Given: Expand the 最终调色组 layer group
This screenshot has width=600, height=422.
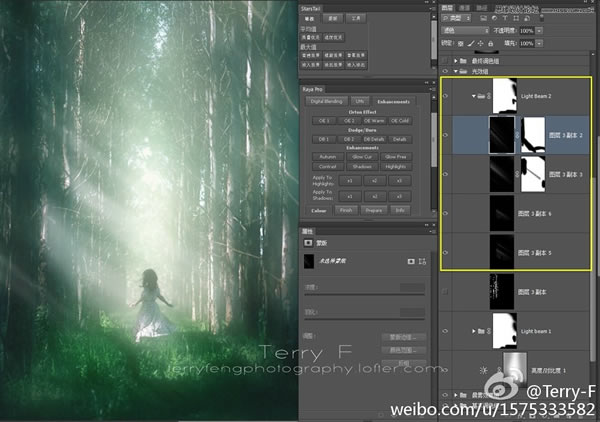Looking at the screenshot, I should click(455, 61).
